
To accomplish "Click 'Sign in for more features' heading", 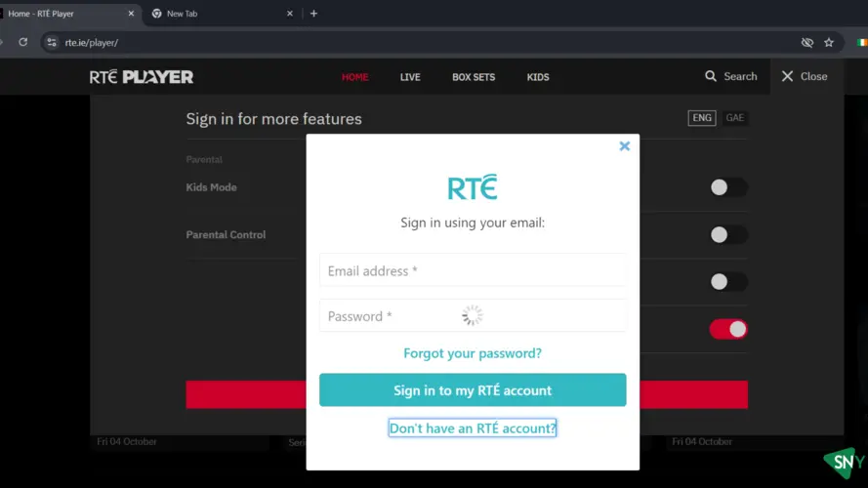I will (273, 119).
